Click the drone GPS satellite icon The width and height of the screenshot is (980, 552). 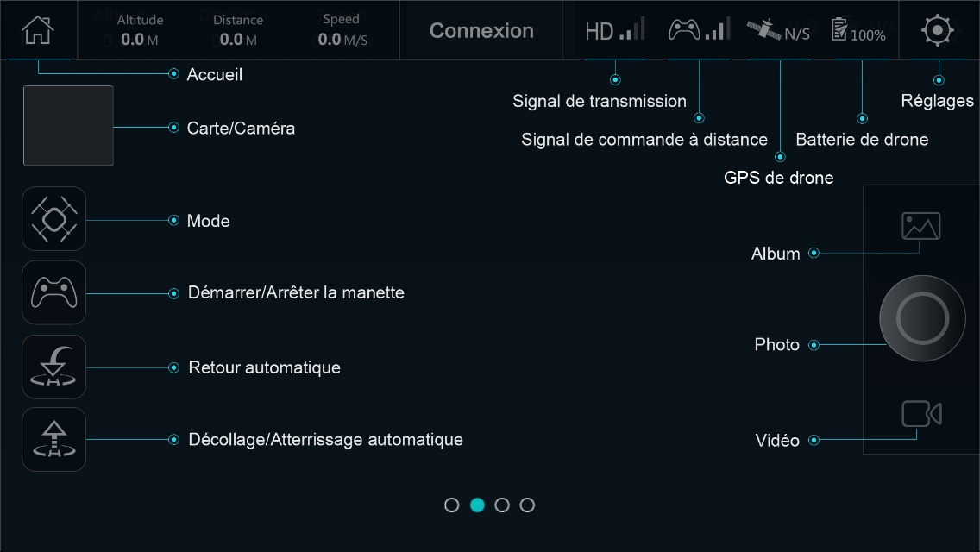779,30
